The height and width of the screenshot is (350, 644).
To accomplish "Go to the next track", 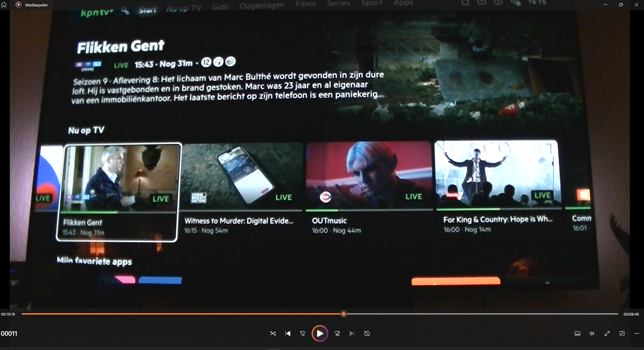I will 352,333.
